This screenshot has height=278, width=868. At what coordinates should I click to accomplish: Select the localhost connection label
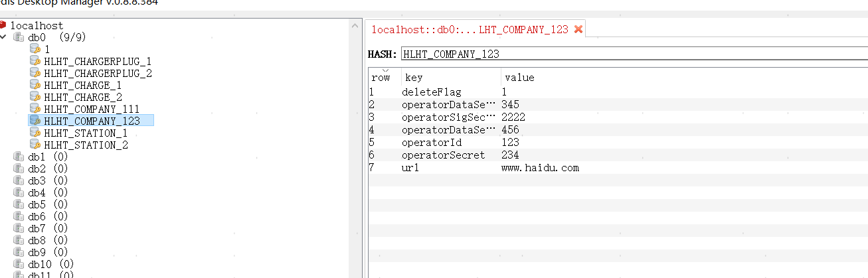point(37,25)
